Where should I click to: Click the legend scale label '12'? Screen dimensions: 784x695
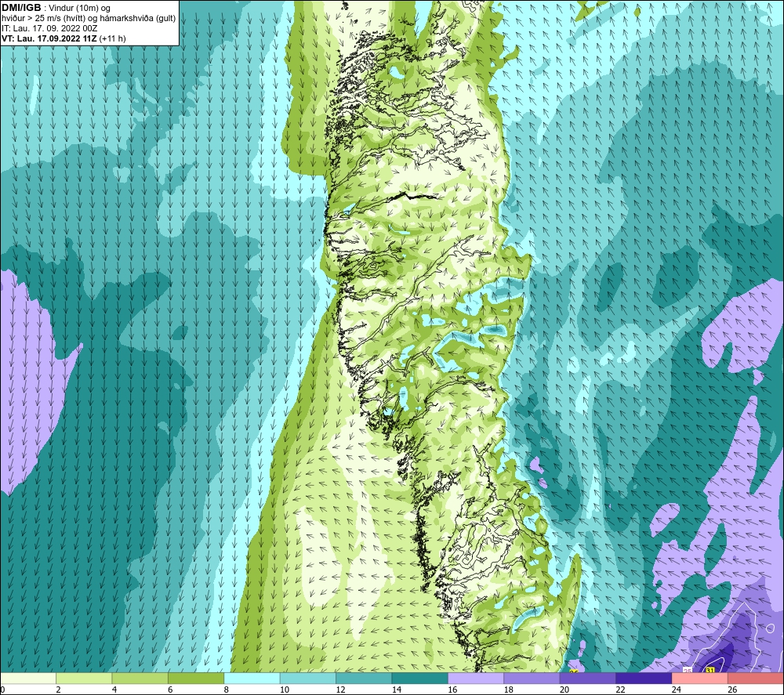340,690
